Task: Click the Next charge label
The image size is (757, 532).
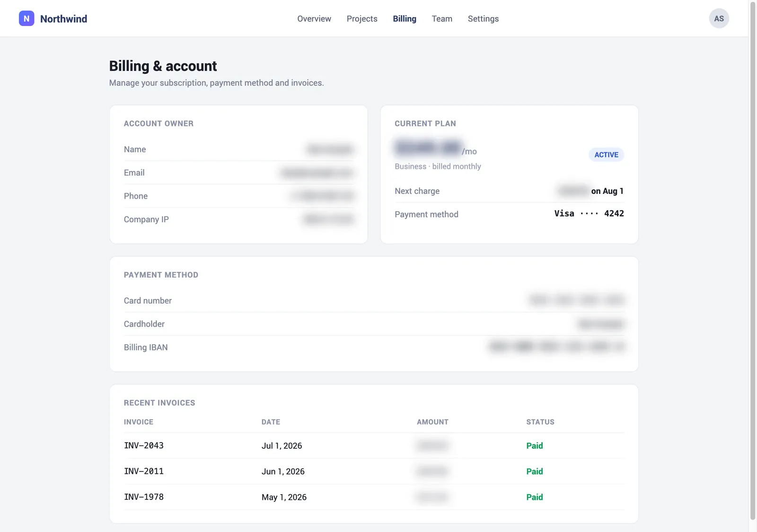Action: pos(417,191)
